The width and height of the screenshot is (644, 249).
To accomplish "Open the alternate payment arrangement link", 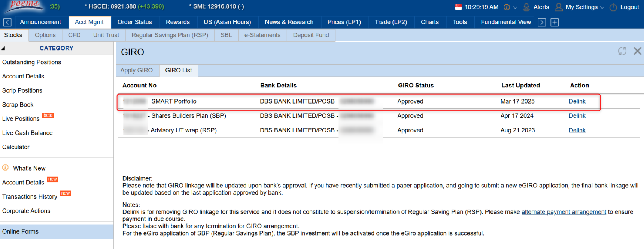I will [x=564, y=212].
